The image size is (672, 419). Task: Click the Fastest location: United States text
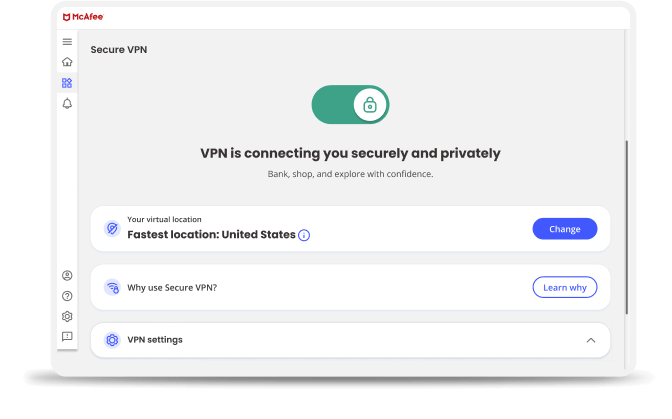[x=211, y=235]
